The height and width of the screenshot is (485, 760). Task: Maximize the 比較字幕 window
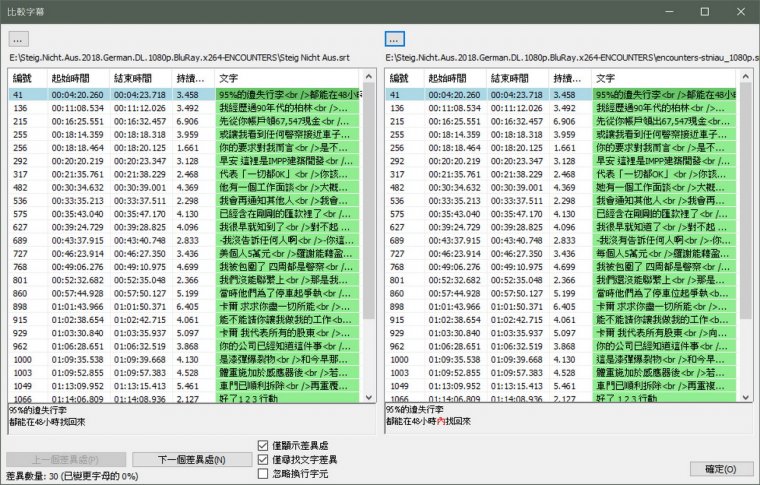[705, 12]
